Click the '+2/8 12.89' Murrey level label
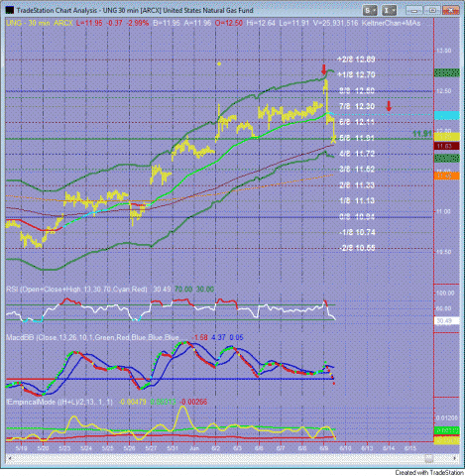The image size is (465, 476). coord(356,59)
